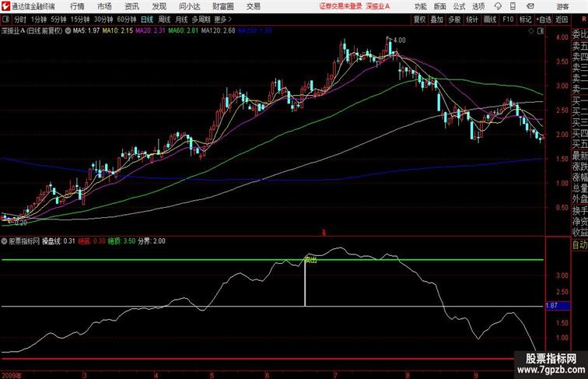Viewport: 588px width, 379px height.
Task: Click the red R button at top right
Action: (x=584, y=19)
